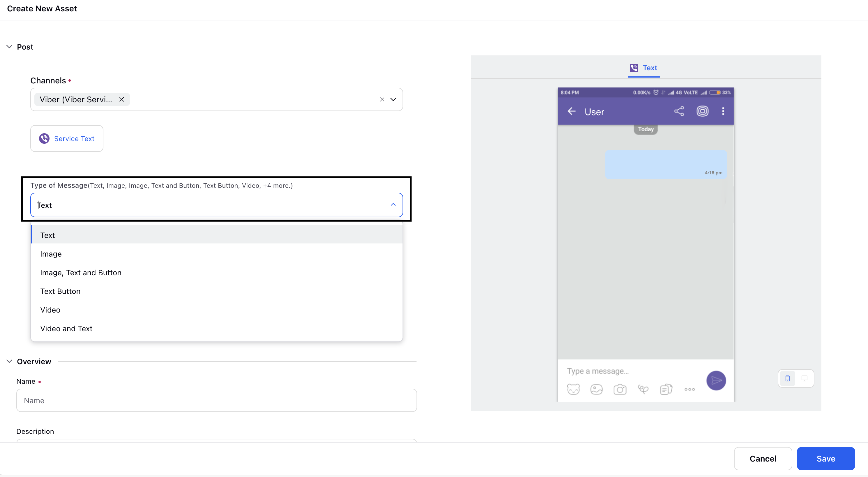Click the Today date label in preview
868x477 pixels.
(645, 129)
